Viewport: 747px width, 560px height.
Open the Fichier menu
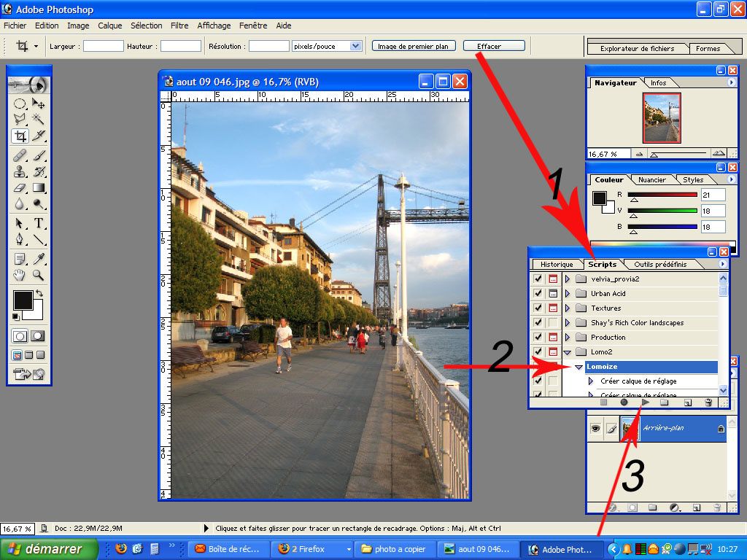pyautogui.click(x=15, y=26)
